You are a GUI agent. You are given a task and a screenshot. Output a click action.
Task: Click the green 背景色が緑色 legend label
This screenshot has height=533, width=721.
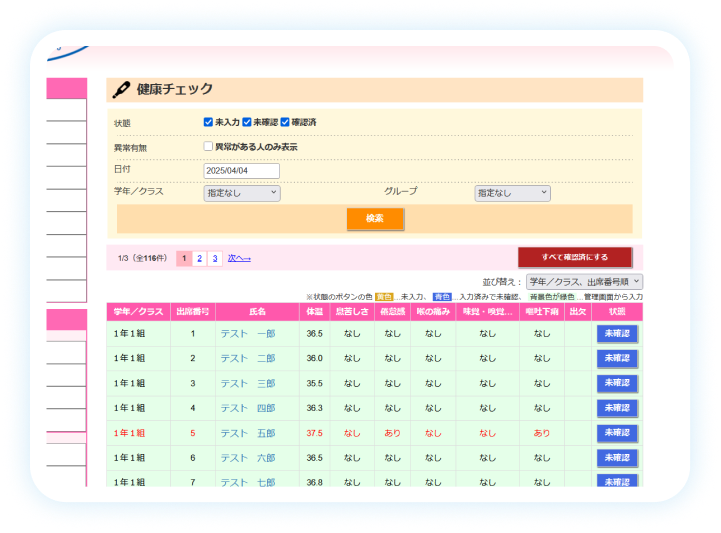[x=552, y=297]
